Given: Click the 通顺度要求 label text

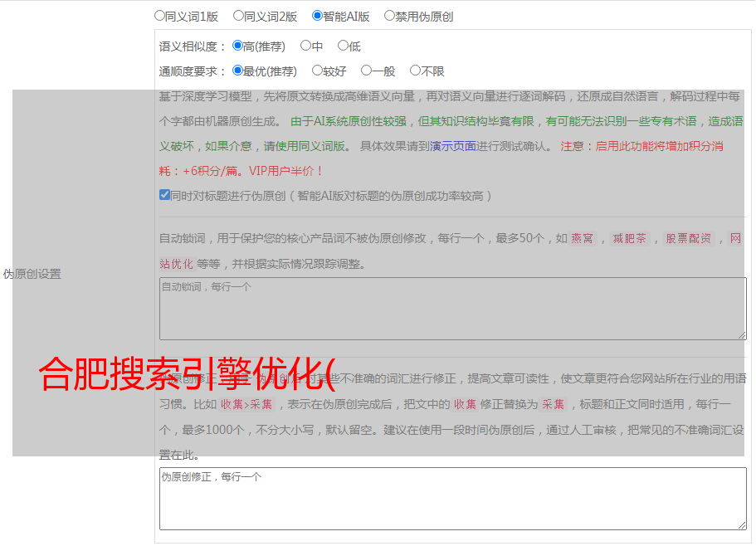Looking at the screenshot, I should click(x=188, y=71).
